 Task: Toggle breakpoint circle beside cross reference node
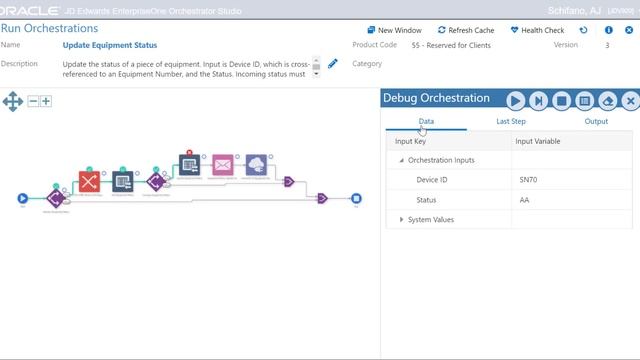click(x=104, y=173)
